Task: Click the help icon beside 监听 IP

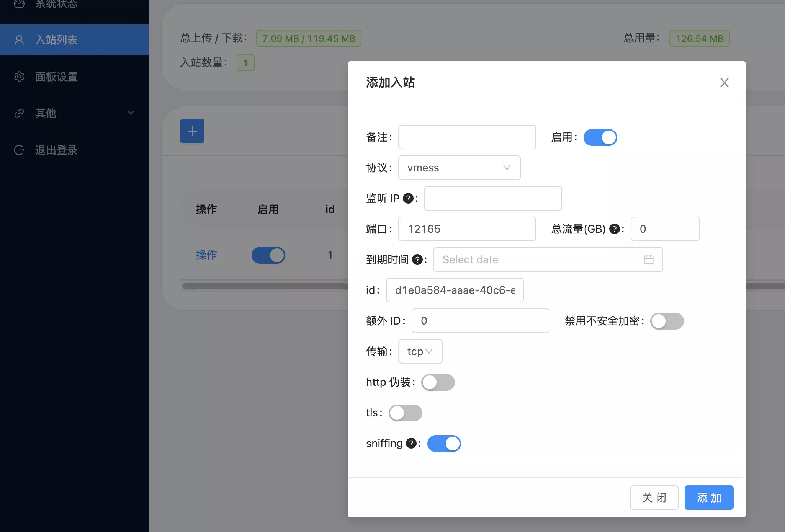Action: (408, 198)
